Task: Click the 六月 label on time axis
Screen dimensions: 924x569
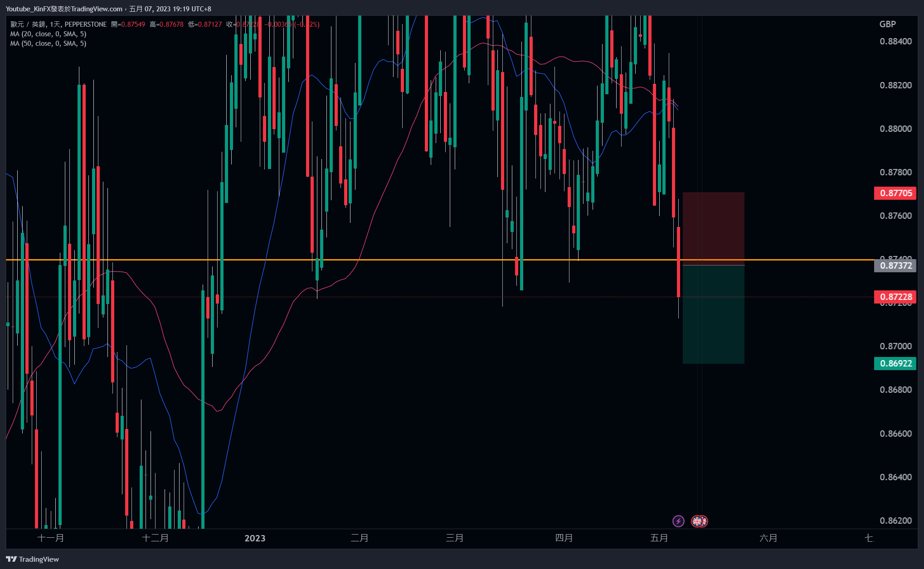Action: [x=768, y=538]
